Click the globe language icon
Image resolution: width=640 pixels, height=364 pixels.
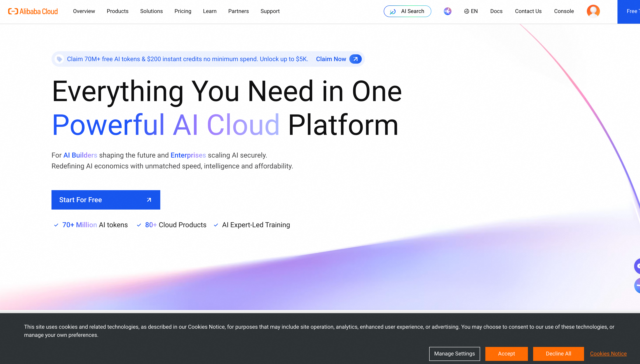[x=466, y=11]
